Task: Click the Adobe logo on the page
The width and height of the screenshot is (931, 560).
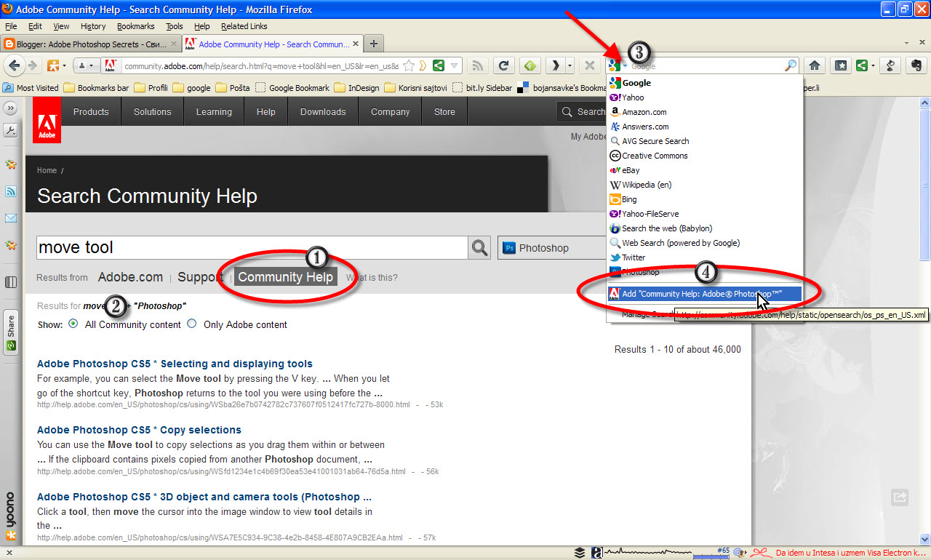Action: (46, 119)
